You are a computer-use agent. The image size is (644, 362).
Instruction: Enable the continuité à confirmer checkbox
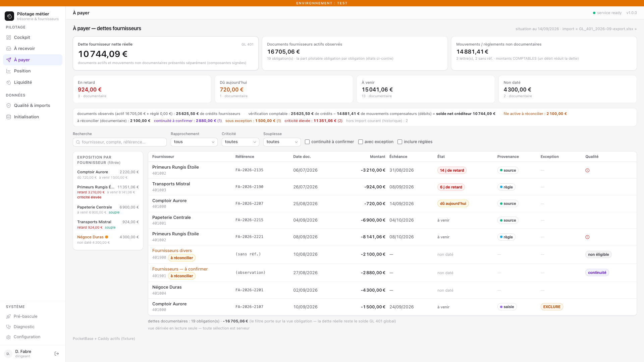tap(307, 142)
